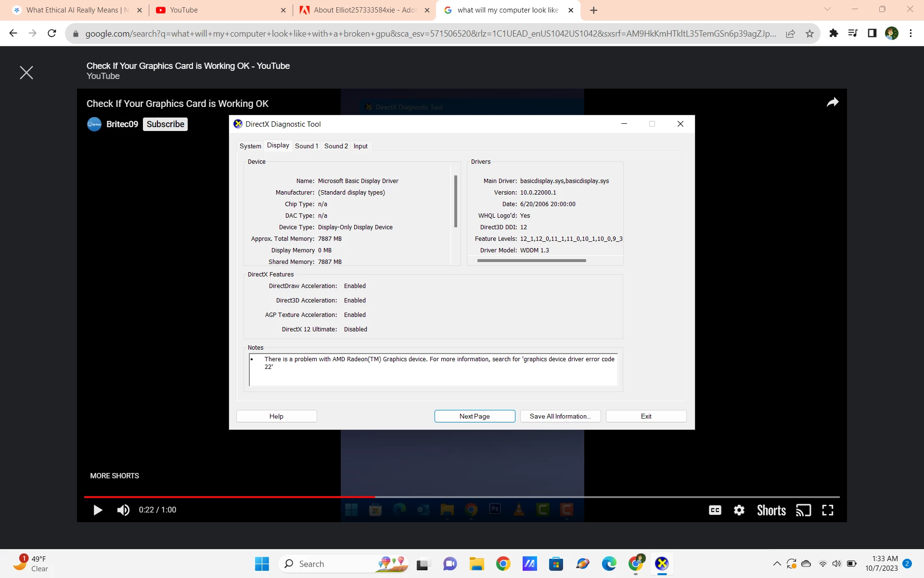The height and width of the screenshot is (578, 924).
Task: Click the Cast to device icon
Action: coord(803,510)
